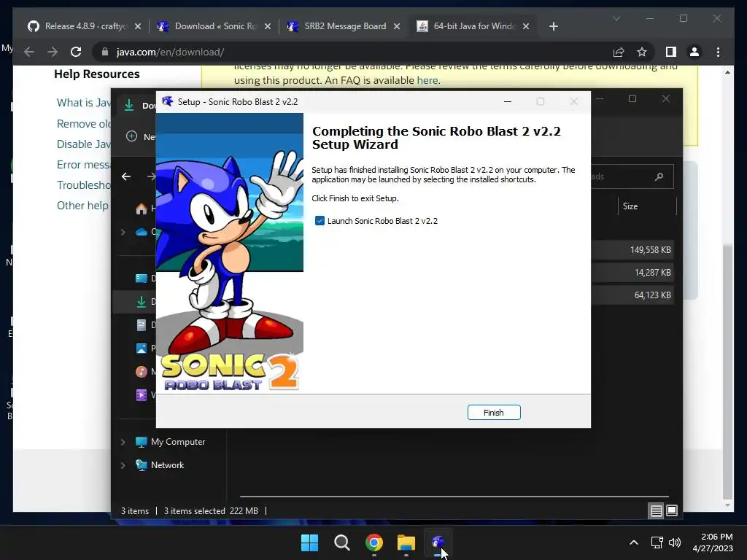Image resolution: width=747 pixels, height=560 pixels.
Task: Minimize the Setup wizard window
Action: (508, 101)
